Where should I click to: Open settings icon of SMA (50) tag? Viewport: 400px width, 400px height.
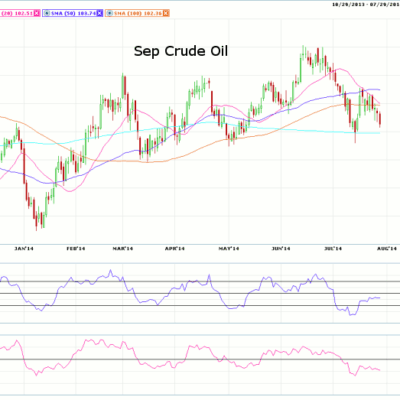[47, 13]
